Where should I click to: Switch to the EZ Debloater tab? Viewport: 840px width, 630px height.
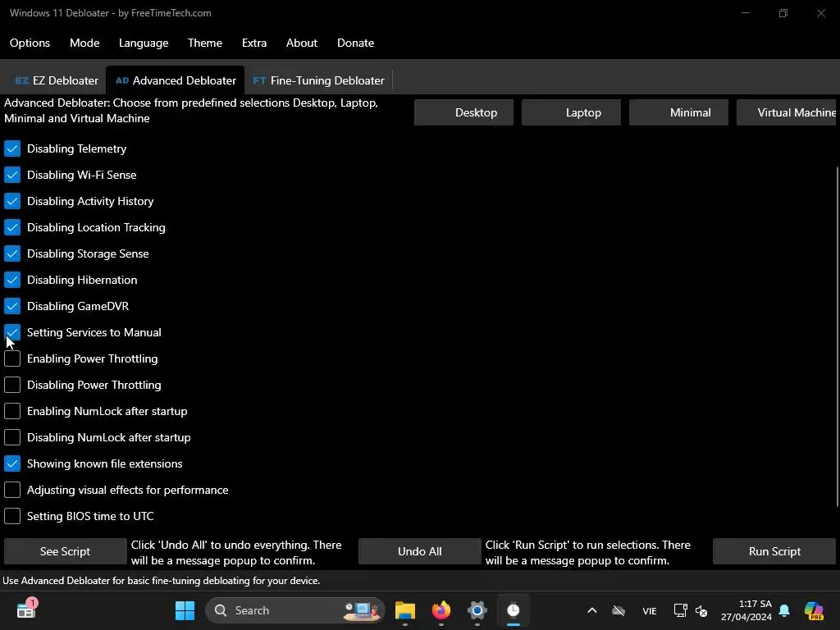57,80
